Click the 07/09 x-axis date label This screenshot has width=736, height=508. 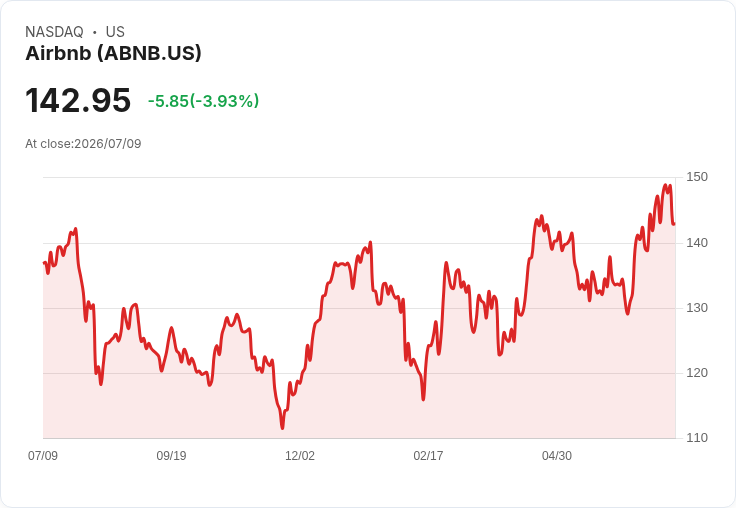click(x=43, y=455)
